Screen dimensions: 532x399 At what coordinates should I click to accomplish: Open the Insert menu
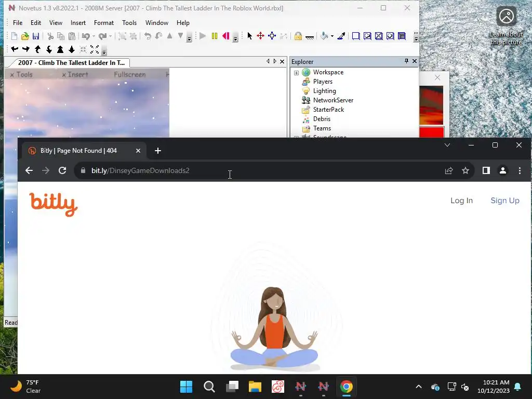[78, 23]
